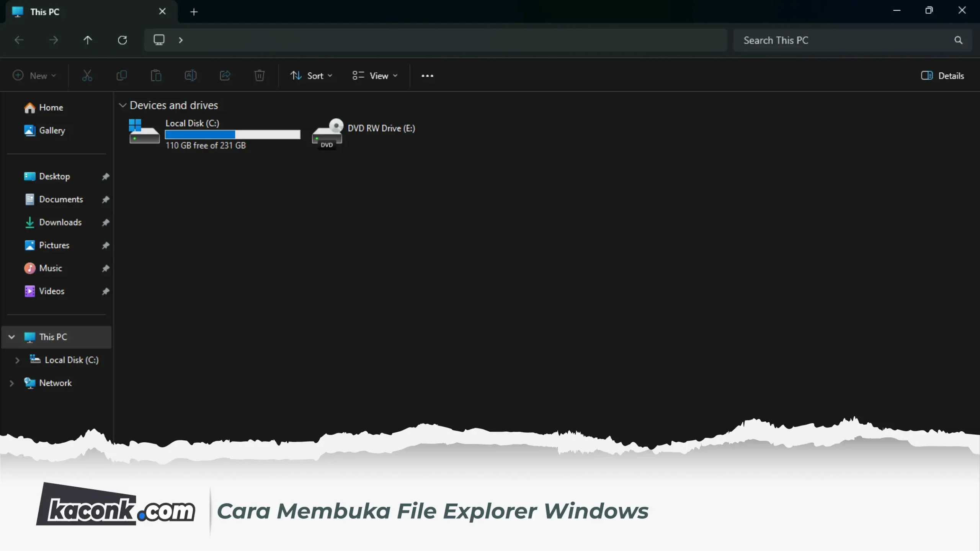This screenshot has height=551, width=980.
Task: Click the Devices and drives header text
Action: (x=174, y=105)
